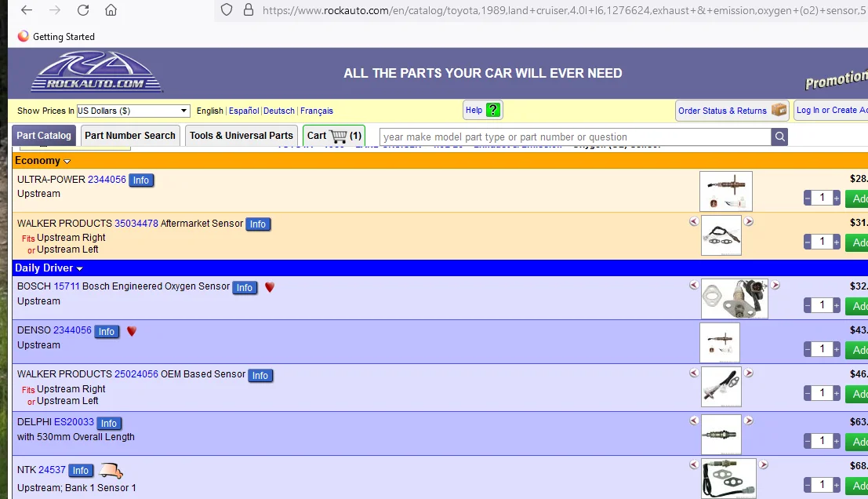Viewport: 868px width, 499px height.
Task: Show next image for NTK 24537
Action: click(x=764, y=464)
